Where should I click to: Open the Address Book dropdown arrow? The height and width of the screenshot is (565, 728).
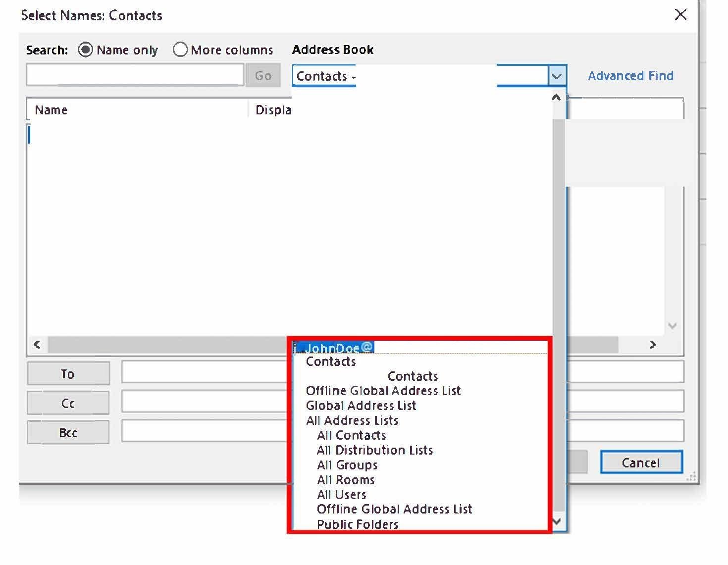pos(557,76)
